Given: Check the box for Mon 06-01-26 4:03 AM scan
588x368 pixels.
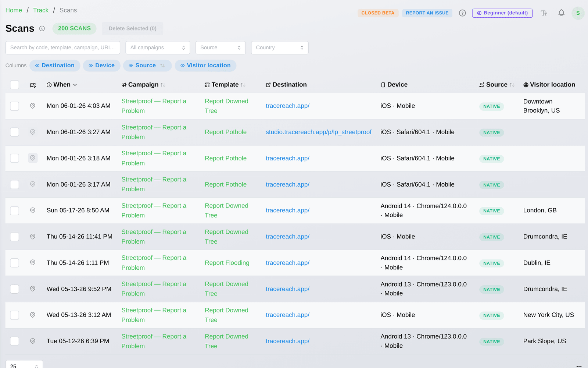Looking at the screenshot, I should 15,106.
